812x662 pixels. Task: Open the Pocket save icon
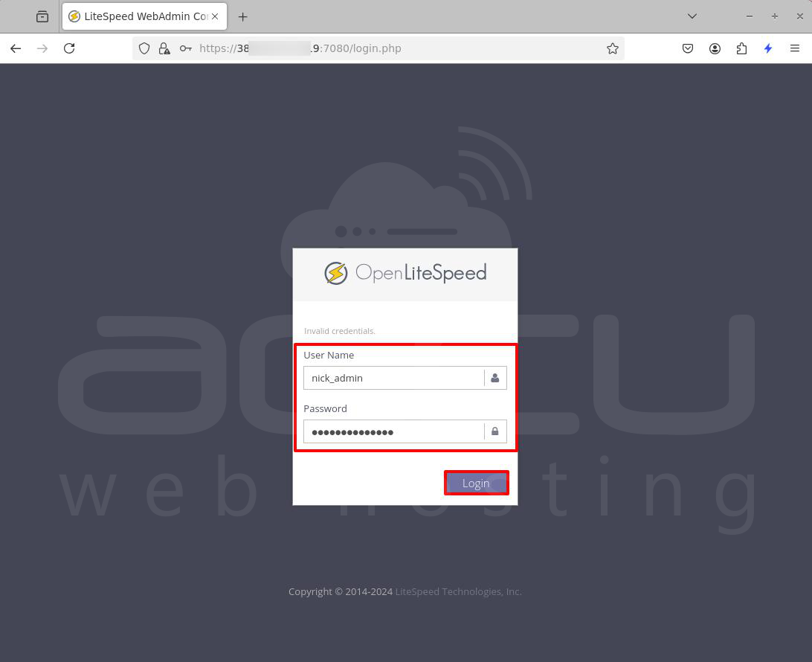pyautogui.click(x=688, y=48)
